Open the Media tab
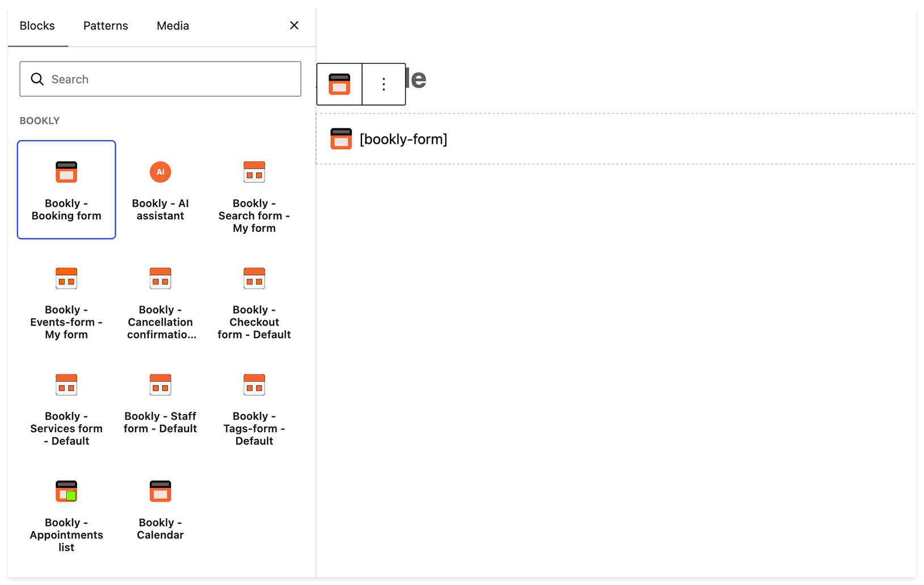 click(173, 26)
